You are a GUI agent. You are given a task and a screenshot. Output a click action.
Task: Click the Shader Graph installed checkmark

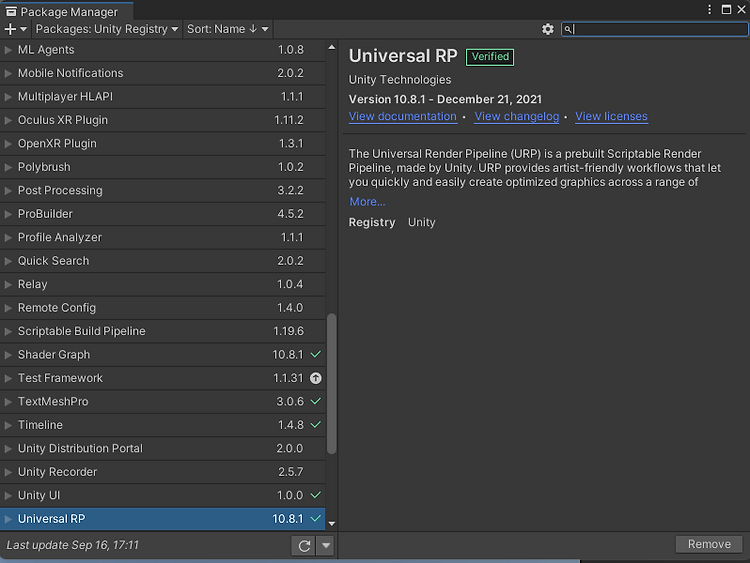pos(316,354)
